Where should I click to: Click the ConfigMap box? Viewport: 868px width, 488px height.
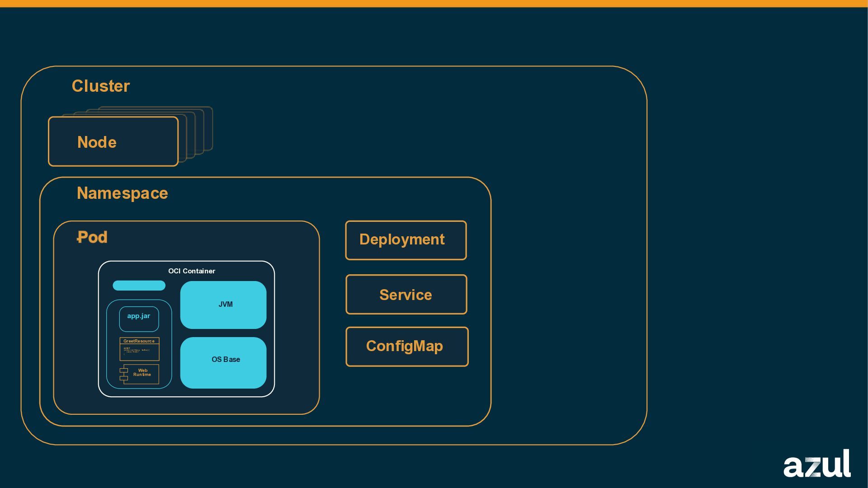(406, 347)
